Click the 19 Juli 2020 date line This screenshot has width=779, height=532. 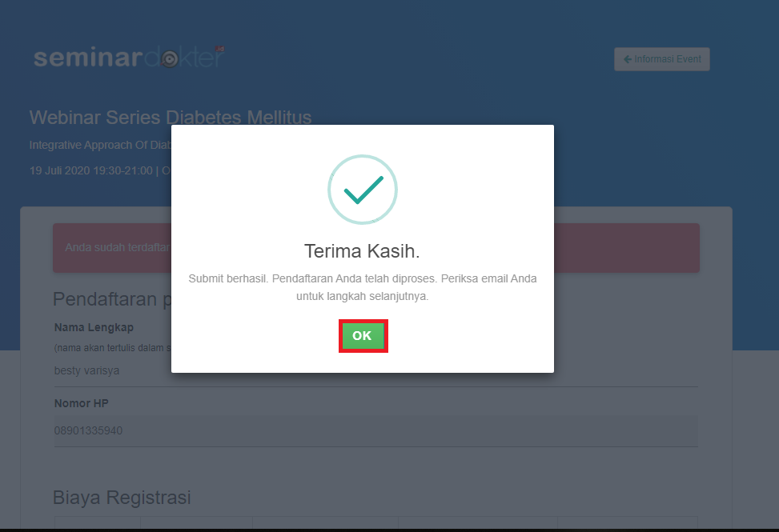(96, 170)
